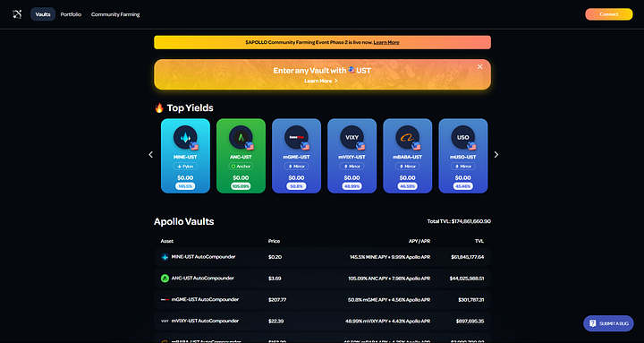
Task: Click the $22.39 price of mVIXY-UST
Action: (275, 322)
